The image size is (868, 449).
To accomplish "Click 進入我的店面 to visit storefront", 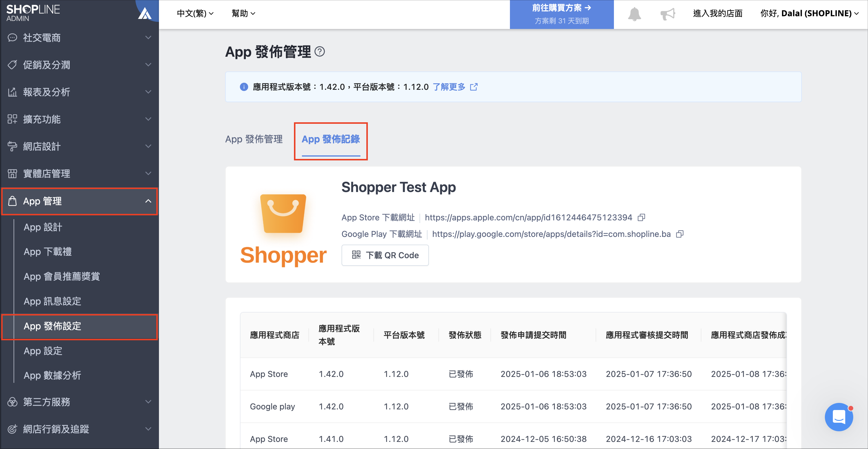I will pyautogui.click(x=718, y=14).
